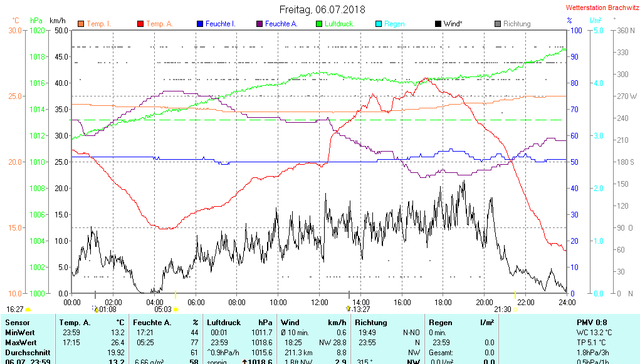Select the Luftdruck column header in table
Image resolution: width=640 pixels, height=364 pixels.
pyautogui.click(x=223, y=323)
